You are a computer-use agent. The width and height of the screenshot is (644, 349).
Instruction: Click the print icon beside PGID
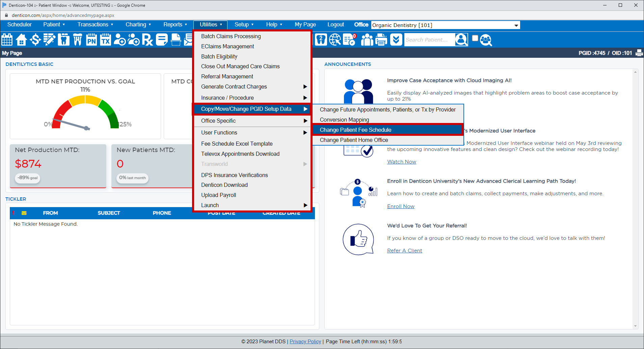pyautogui.click(x=639, y=53)
